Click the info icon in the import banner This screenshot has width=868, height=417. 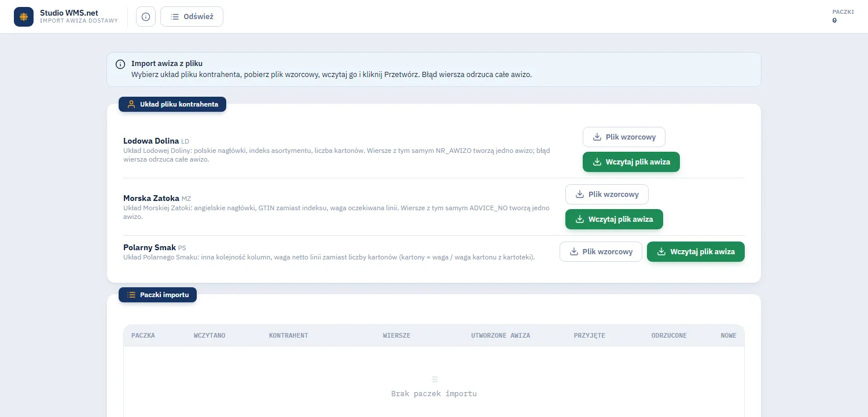120,64
